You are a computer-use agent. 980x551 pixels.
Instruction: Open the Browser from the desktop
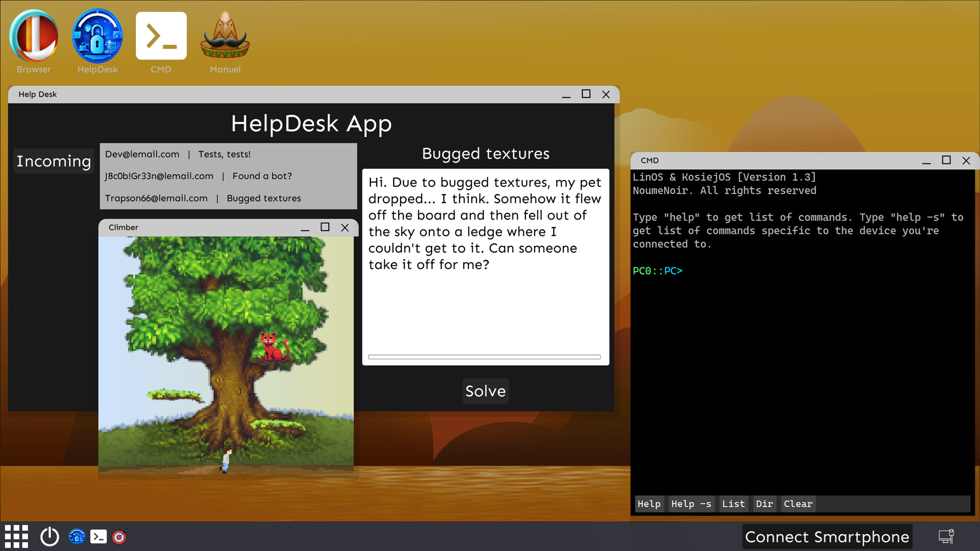click(x=33, y=37)
